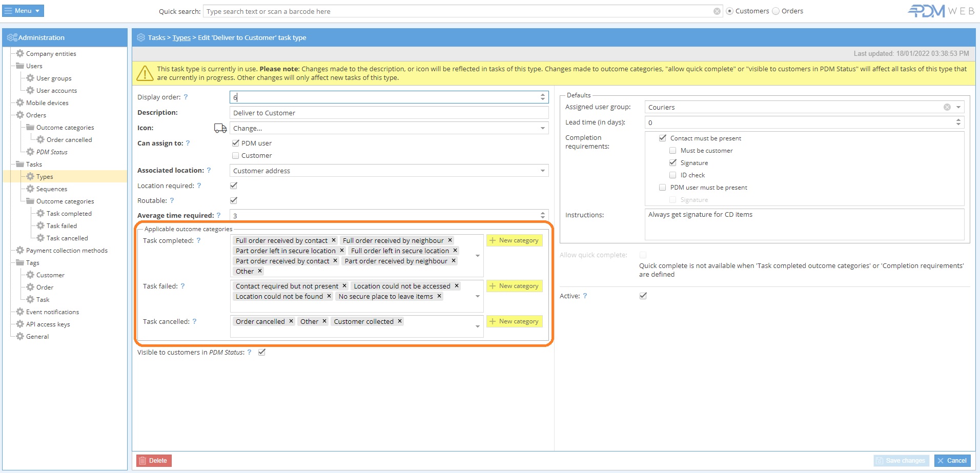The image size is (980, 473).
Task: Toggle the Signature completion requirement checkbox
Action: pyautogui.click(x=673, y=163)
